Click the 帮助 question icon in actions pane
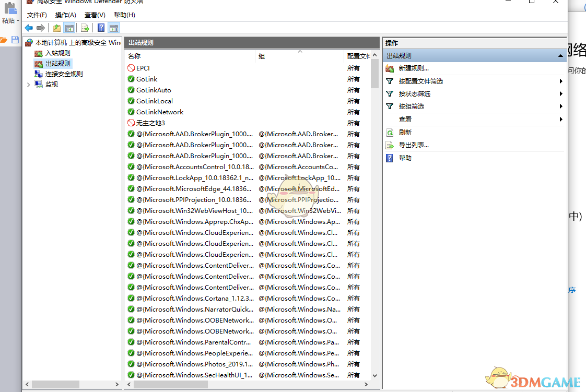 pos(390,158)
